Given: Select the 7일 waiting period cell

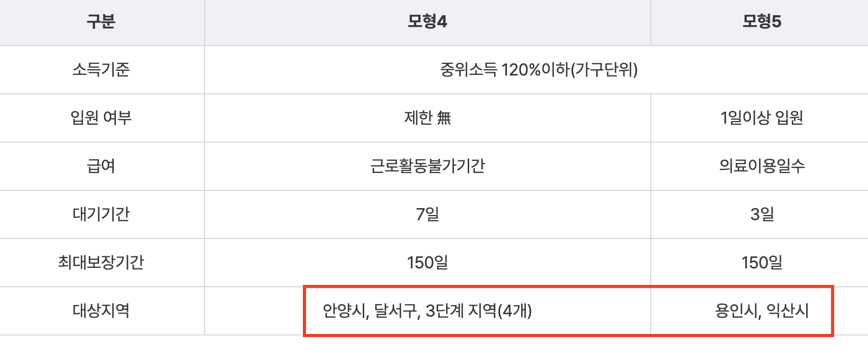Looking at the screenshot, I should pos(428,214).
